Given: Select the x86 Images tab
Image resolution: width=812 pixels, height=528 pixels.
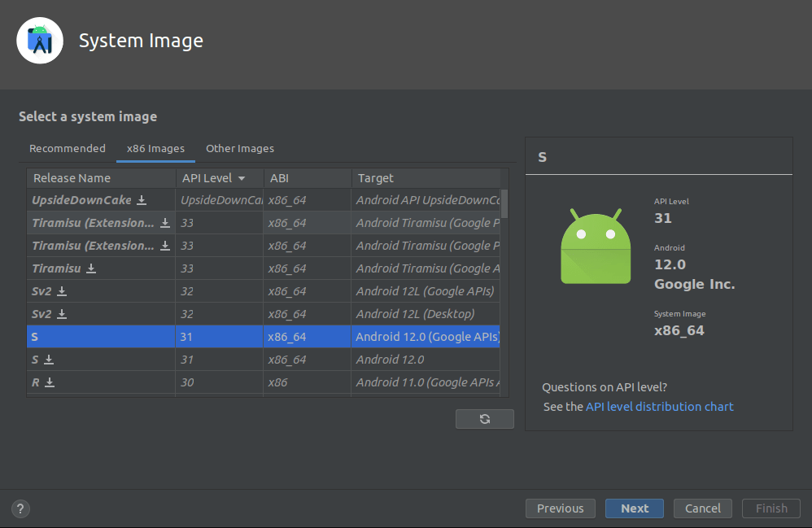Looking at the screenshot, I should click(x=155, y=149).
